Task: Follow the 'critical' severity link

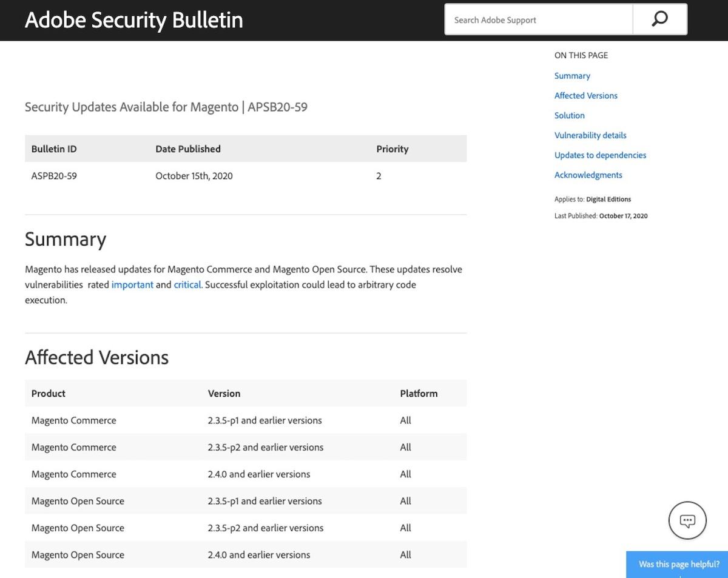Action: click(187, 284)
